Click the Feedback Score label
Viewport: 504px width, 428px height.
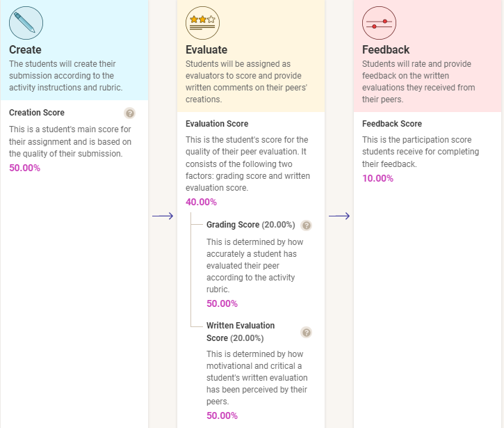392,124
